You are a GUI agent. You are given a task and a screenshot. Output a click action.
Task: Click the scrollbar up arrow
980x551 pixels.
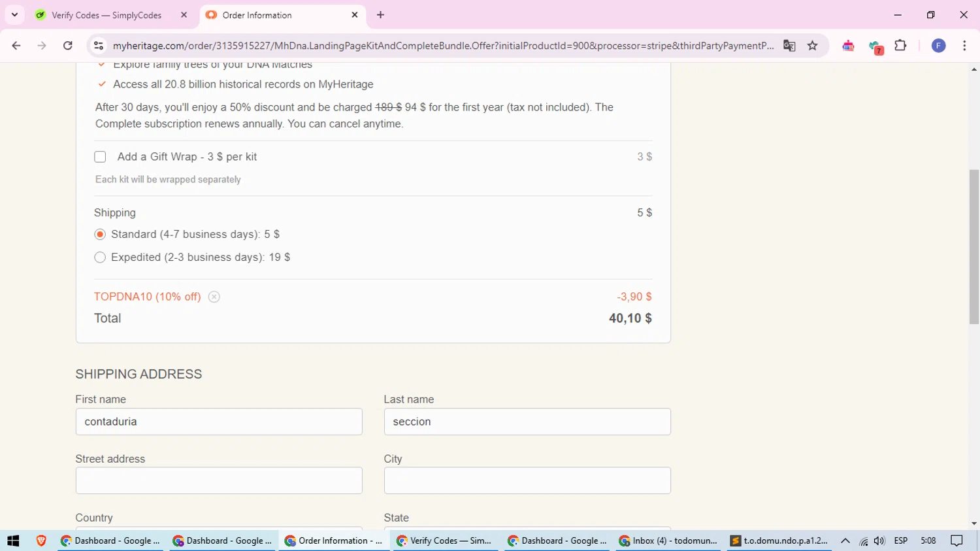coord(974,69)
